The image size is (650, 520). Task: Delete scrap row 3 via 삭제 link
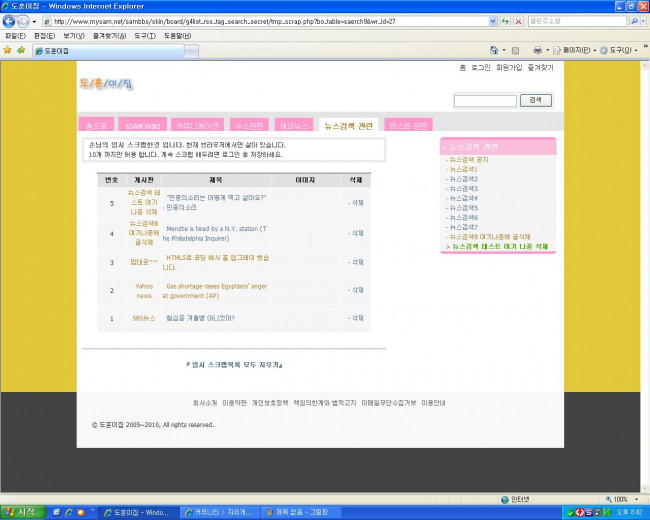pyautogui.click(x=356, y=262)
